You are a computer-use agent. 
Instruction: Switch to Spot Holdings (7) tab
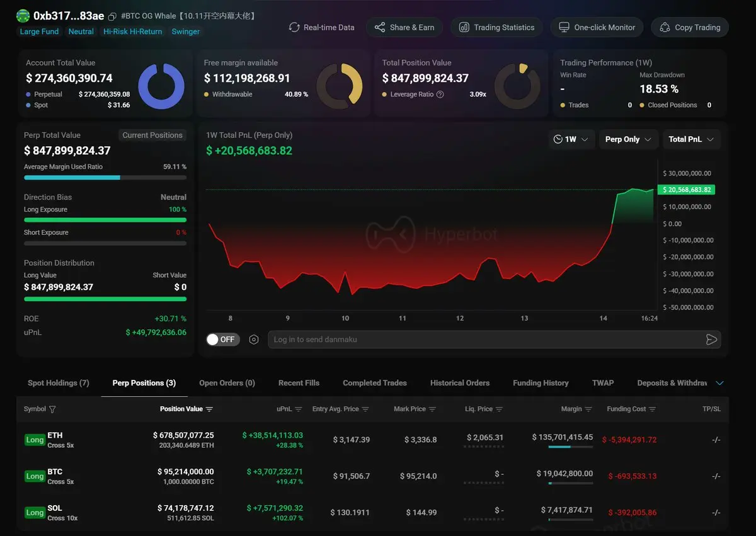[59, 383]
